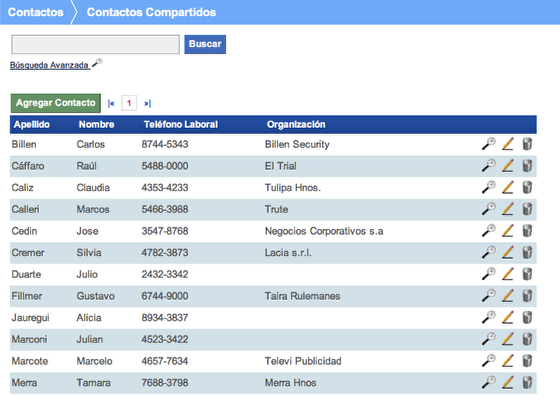Go to last page arrow
This screenshot has width=560, height=401.
tap(148, 104)
